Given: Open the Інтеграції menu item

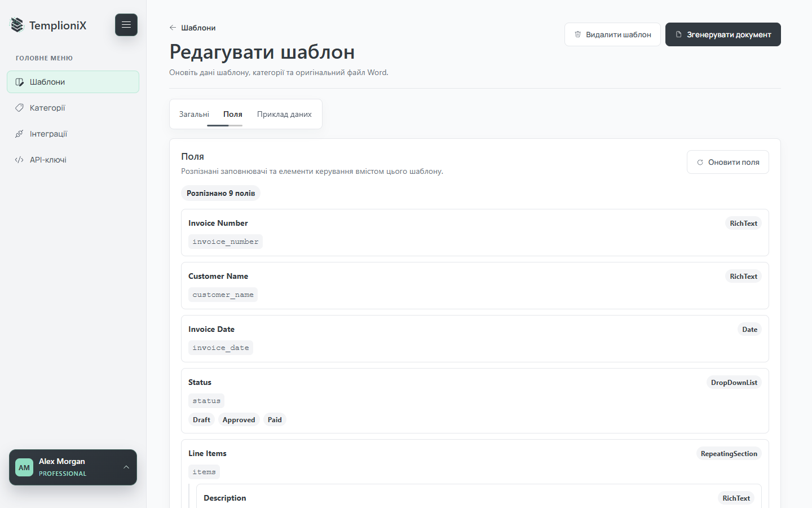Looking at the screenshot, I should (73, 134).
